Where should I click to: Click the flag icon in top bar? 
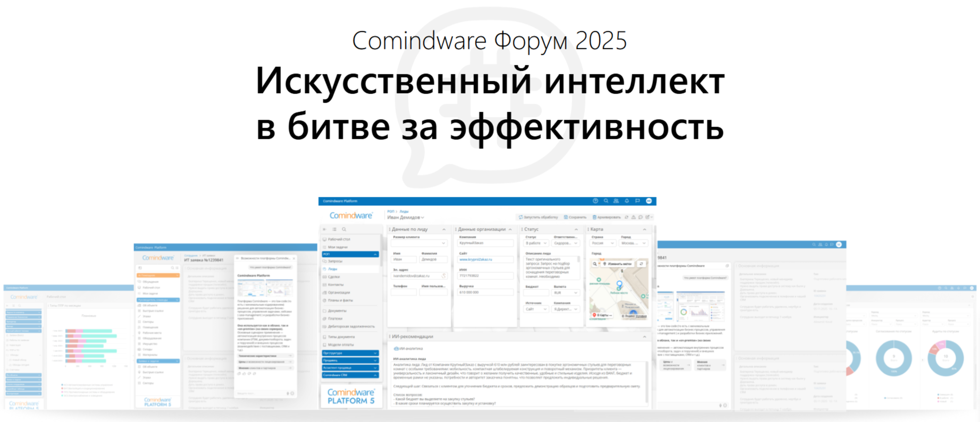pyautogui.click(x=638, y=201)
